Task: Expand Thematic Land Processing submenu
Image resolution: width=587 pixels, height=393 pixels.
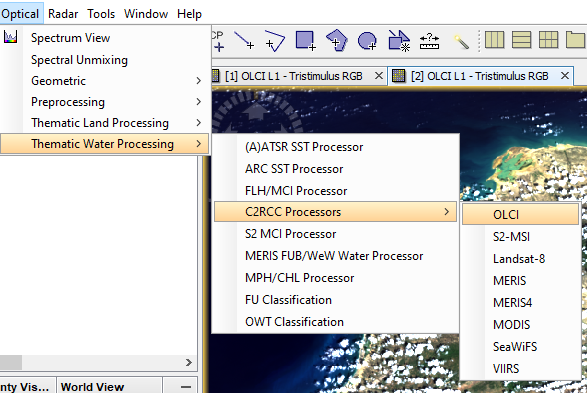Action: click(106, 123)
